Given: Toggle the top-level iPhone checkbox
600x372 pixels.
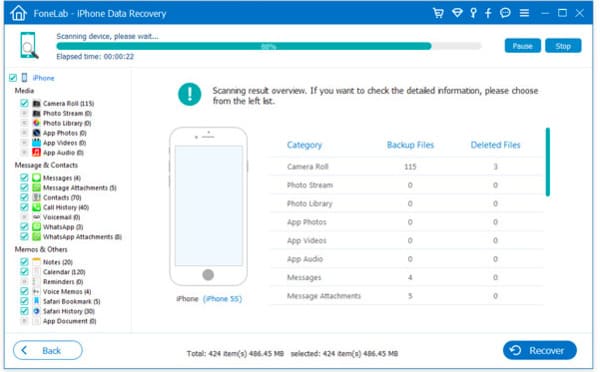Looking at the screenshot, I should [13, 78].
